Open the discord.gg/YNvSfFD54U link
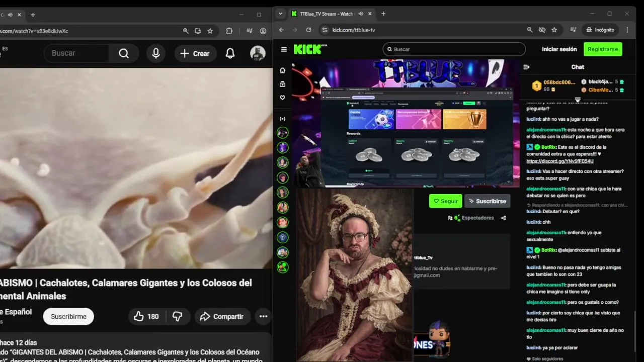The height and width of the screenshot is (362, 644). [560, 161]
